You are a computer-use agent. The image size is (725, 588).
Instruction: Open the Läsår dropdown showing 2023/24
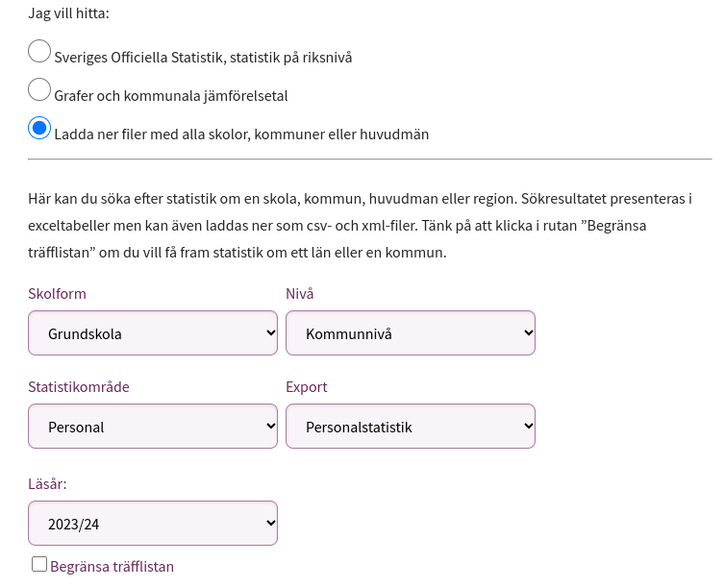[x=153, y=524]
